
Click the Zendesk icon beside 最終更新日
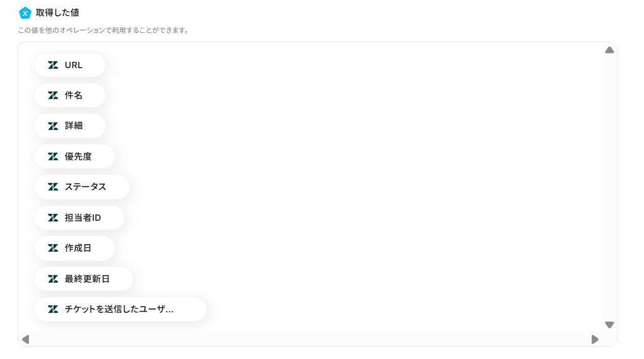point(53,279)
